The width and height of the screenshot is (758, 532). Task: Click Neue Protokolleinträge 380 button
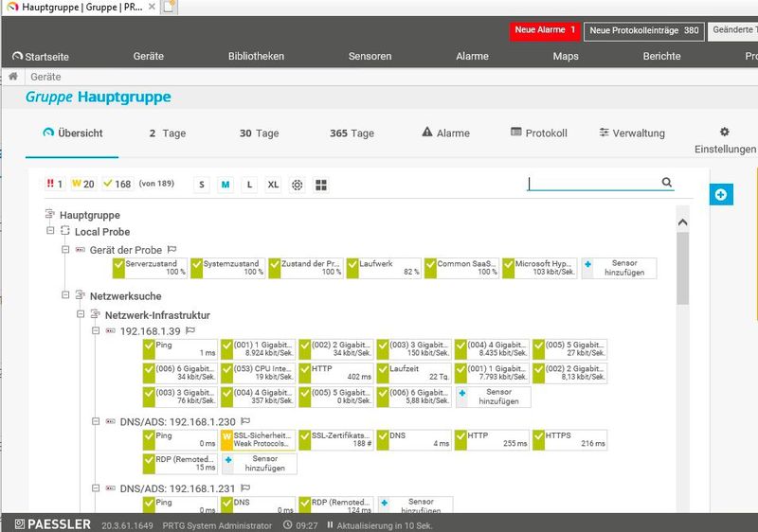pos(643,30)
